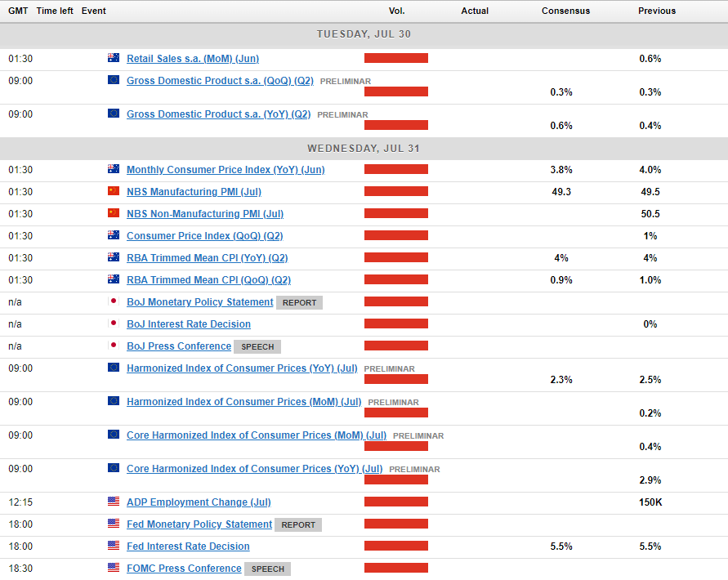Open Core Harmonized Index of Consumer Prices (MoM)
The height and width of the screenshot is (580, 728).
(257, 435)
